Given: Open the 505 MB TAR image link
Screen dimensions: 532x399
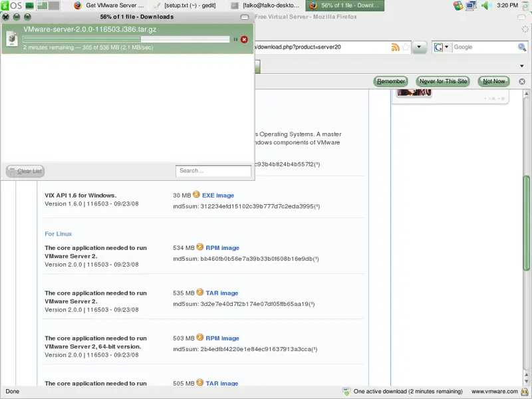Looking at the screenshot, I should tap(222, 384).
